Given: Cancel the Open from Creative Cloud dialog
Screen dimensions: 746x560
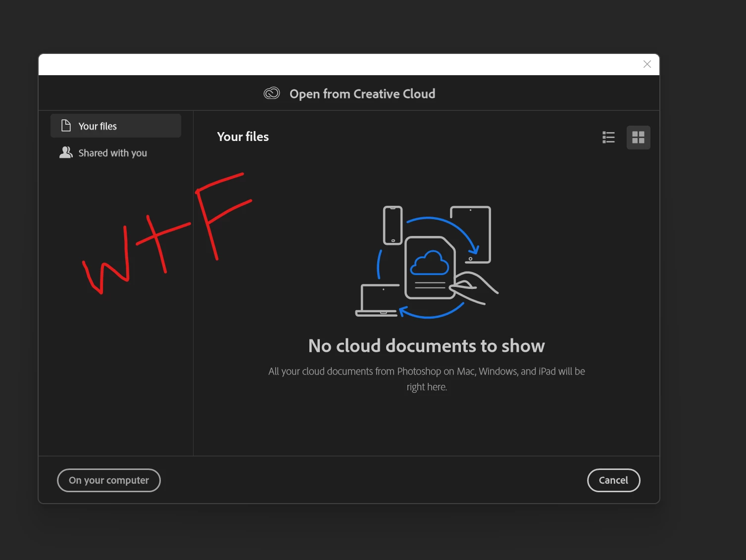Looking at the screenshot, I should [614, 480].
